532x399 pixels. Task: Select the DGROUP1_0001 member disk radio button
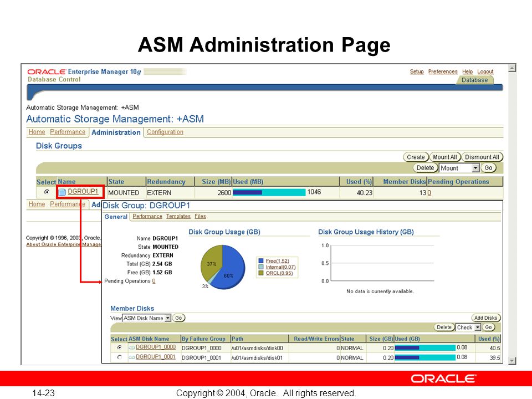click(120, 357)
